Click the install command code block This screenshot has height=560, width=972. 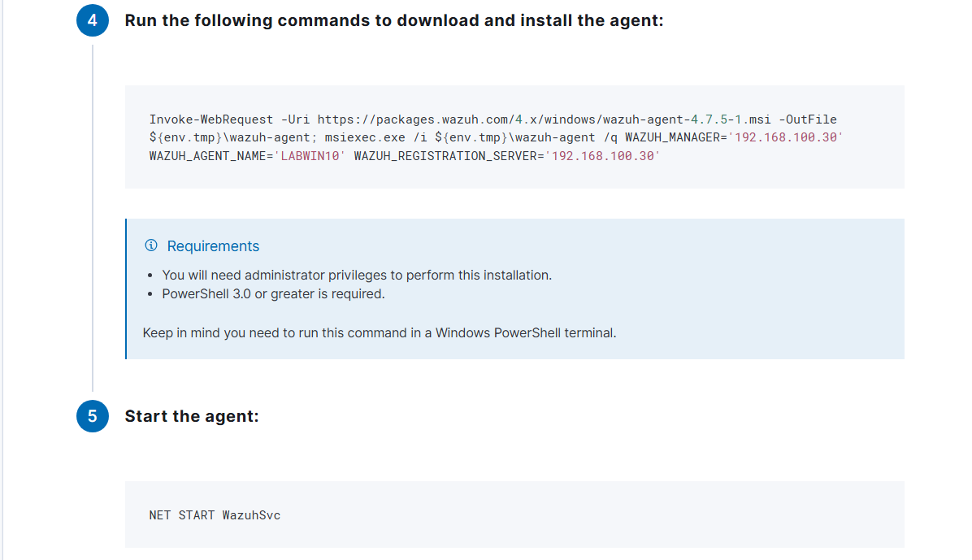click(514, 137)
